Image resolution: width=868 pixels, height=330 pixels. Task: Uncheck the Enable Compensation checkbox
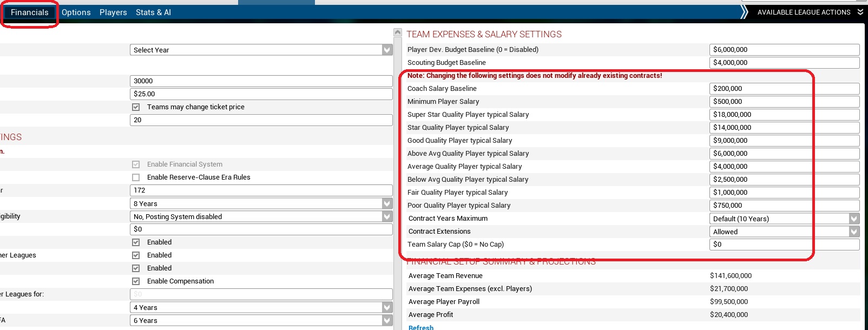point(136,281)
